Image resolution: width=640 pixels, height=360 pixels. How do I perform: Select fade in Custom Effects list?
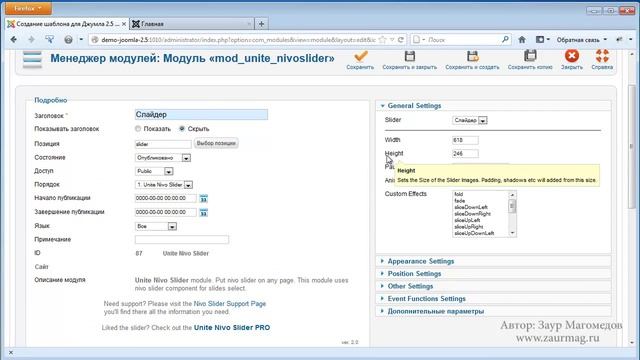[460, 201]
